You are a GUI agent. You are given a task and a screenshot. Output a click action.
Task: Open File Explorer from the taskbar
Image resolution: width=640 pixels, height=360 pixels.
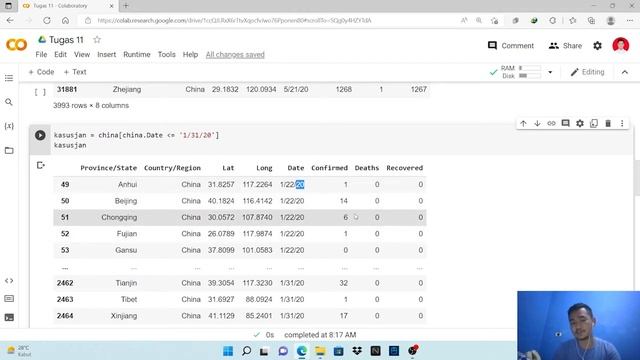(x=320, y=351)
